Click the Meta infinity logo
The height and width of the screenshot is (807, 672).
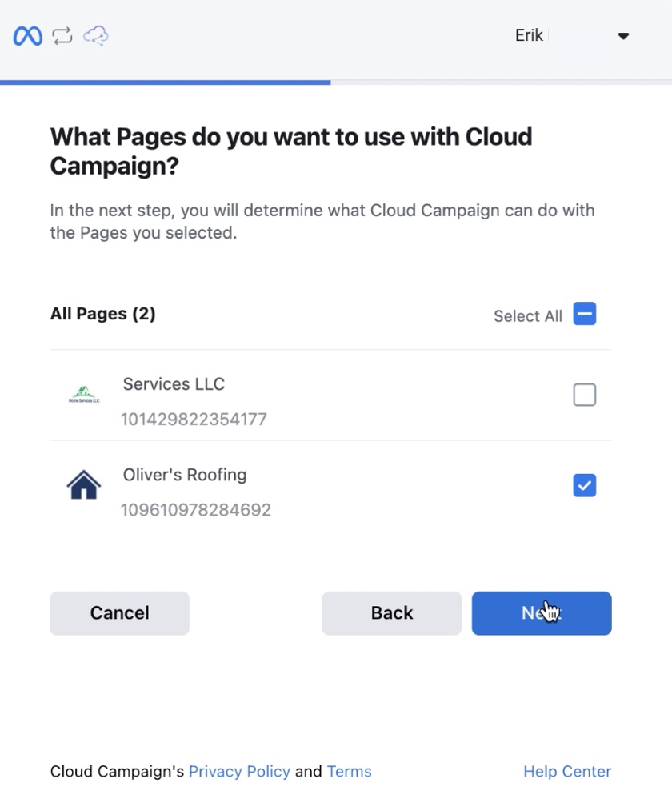pyautogui.click(x=28, y=36)
